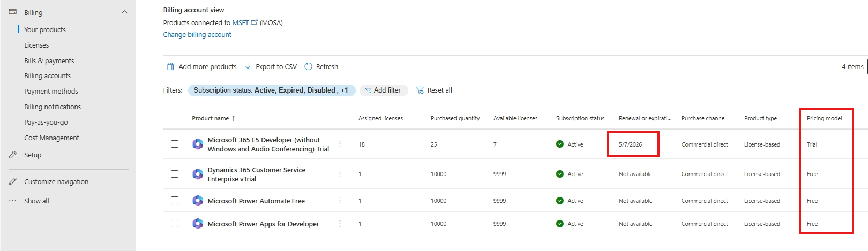Click the Microsoft 365 E5 Developer product icon

198,144
